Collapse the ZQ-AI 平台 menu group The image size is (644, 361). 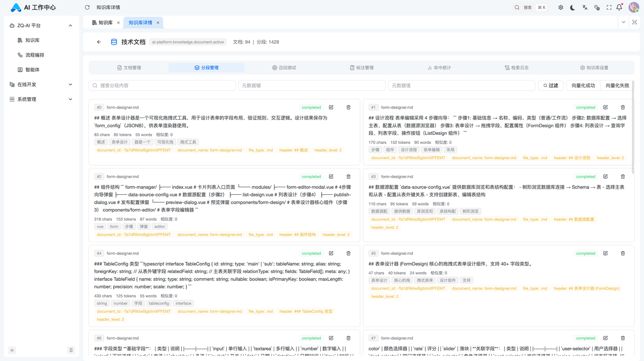pos(41,25)
